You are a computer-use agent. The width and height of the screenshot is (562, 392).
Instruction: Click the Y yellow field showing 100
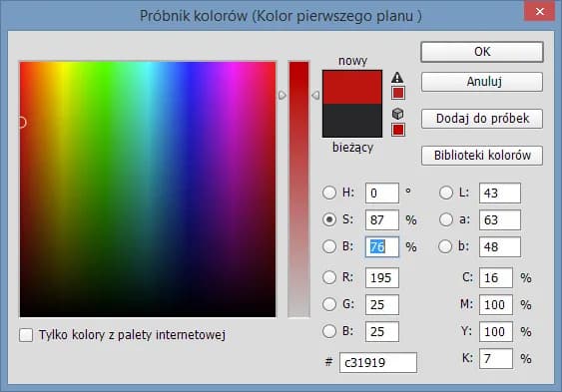tap(496, 331)
